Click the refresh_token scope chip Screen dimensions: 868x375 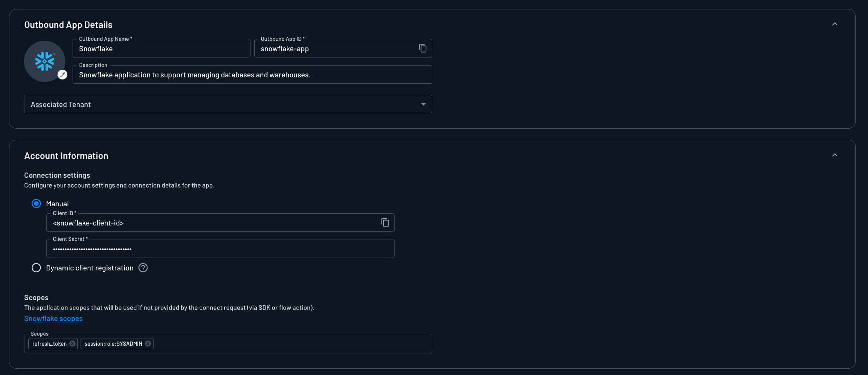tap(49, 343)
